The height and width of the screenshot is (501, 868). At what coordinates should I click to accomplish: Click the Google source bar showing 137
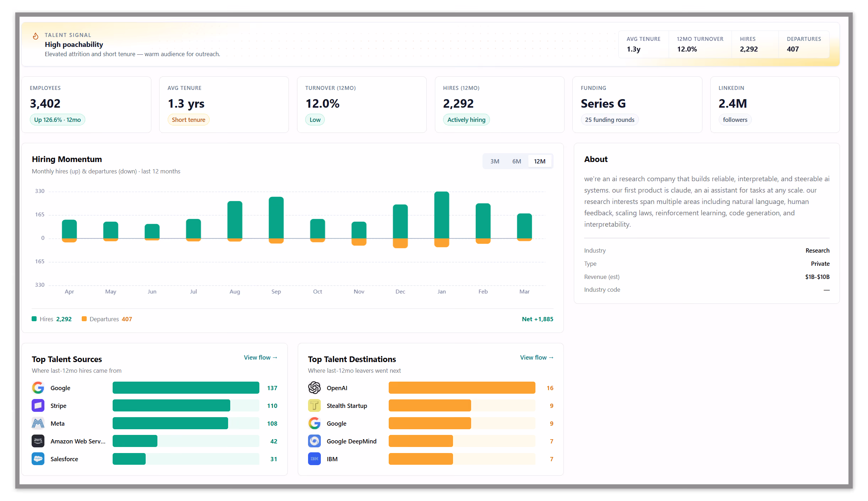tap(186, 388)
